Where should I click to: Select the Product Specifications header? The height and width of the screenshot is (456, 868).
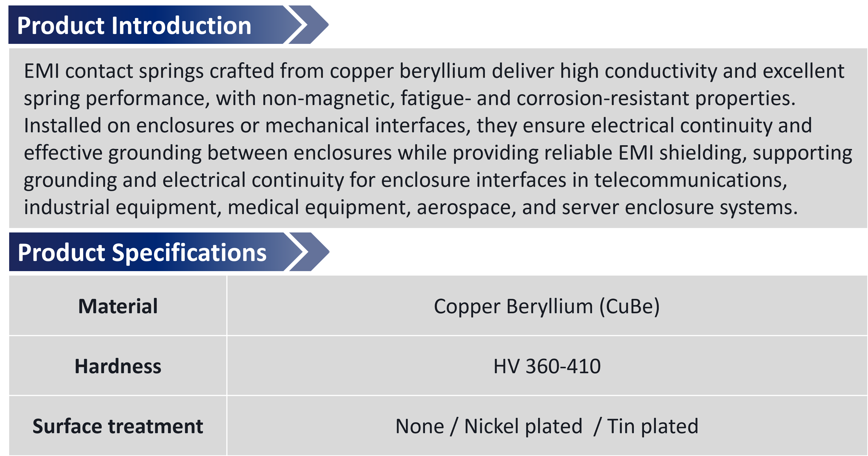(142, 253)
